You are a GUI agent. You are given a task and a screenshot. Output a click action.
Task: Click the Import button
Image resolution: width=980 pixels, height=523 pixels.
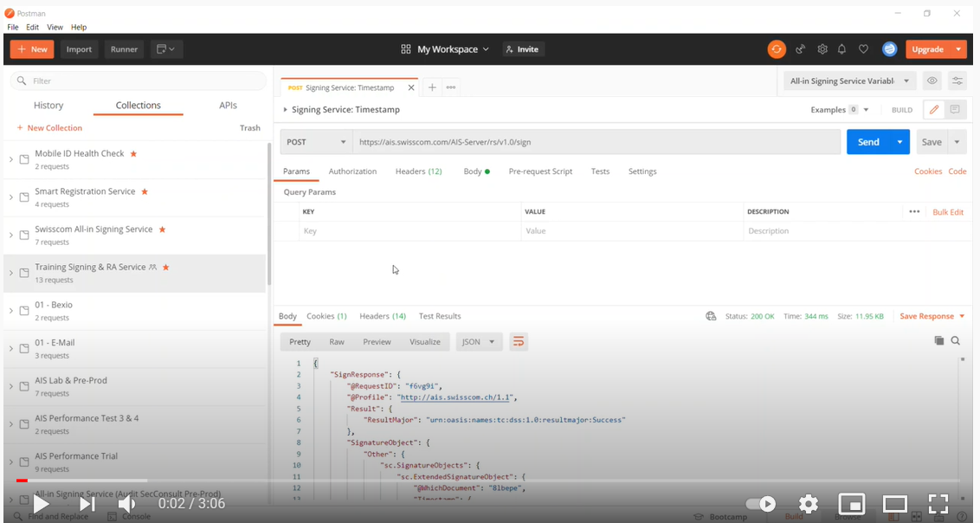point(80,49)
